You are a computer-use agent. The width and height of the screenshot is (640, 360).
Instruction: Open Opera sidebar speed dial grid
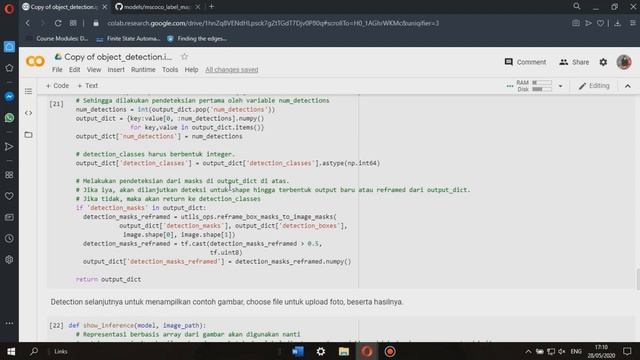(9, 175)
